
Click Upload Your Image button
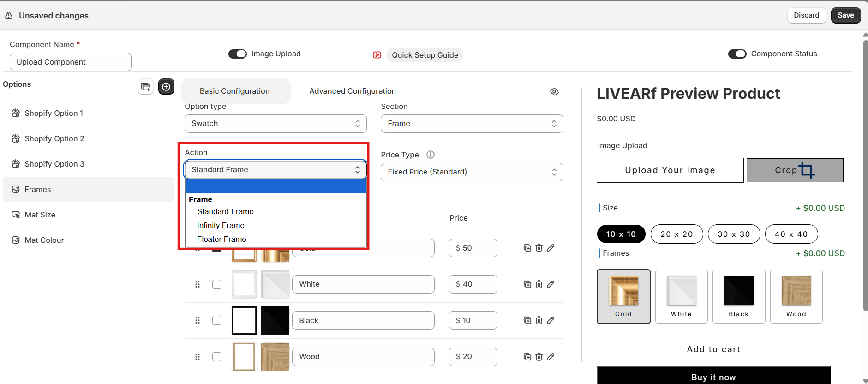pos(670,170)
